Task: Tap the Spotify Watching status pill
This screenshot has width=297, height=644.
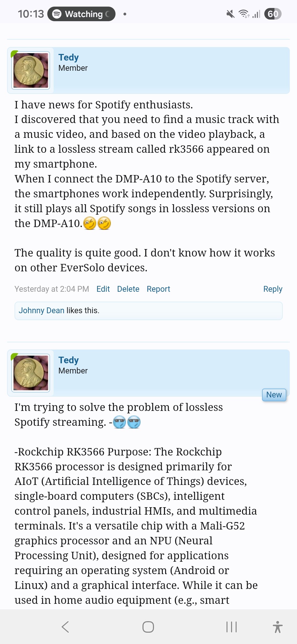Action: pos(81,14)
